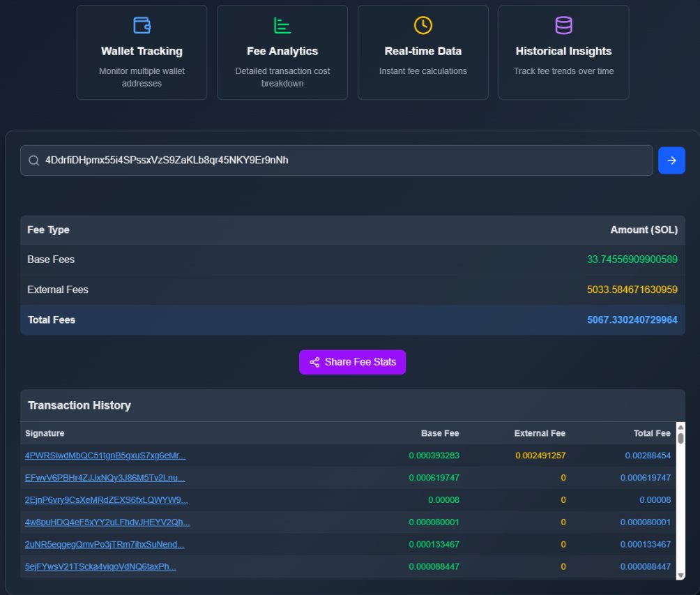The width and height of the screenshot is (700, 595).
Task: Sort by the Base Fee column header
Action: coord(439,432)
